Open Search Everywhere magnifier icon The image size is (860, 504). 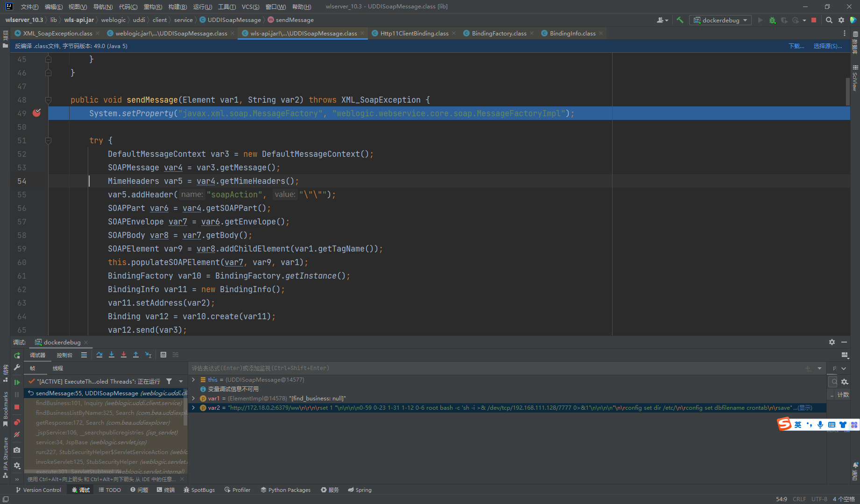(x=829, y=20)
